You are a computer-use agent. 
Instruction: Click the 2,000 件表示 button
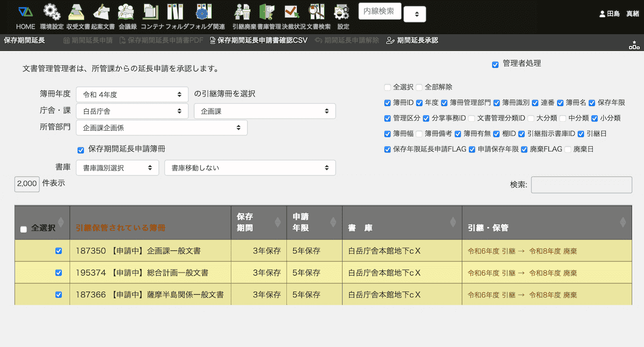point(27,184)
